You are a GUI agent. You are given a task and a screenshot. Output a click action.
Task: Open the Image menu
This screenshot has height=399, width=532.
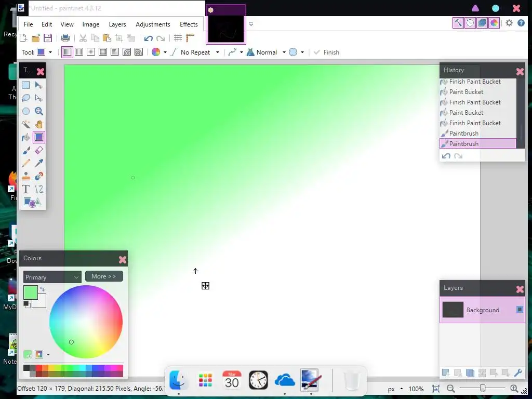[x=91, y=24]
